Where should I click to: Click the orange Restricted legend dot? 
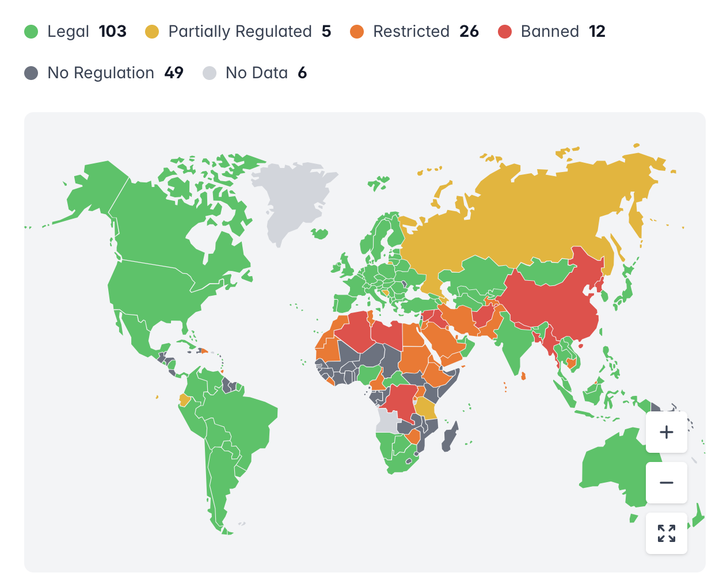[x=357, y=32]
